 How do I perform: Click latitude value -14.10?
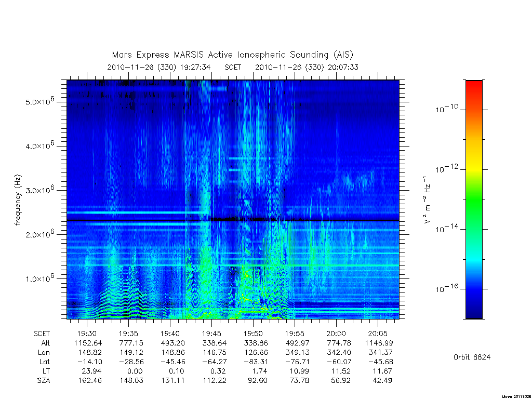(x=89, y=362)
